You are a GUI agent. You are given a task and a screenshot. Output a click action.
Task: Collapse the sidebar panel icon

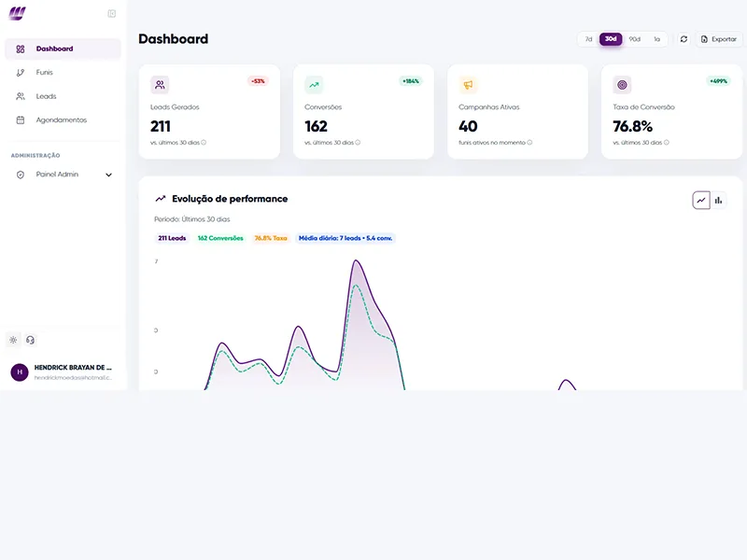point(111,13)
